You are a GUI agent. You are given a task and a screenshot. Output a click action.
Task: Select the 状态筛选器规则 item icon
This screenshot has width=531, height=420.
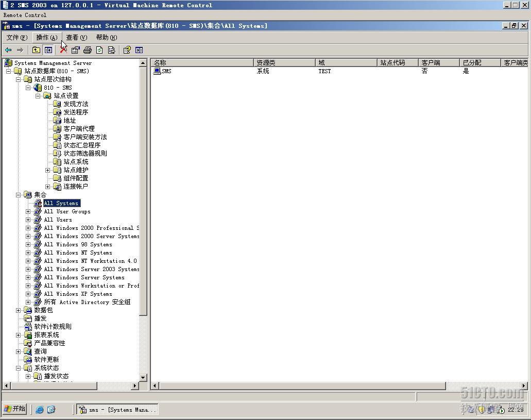[57, 153]
